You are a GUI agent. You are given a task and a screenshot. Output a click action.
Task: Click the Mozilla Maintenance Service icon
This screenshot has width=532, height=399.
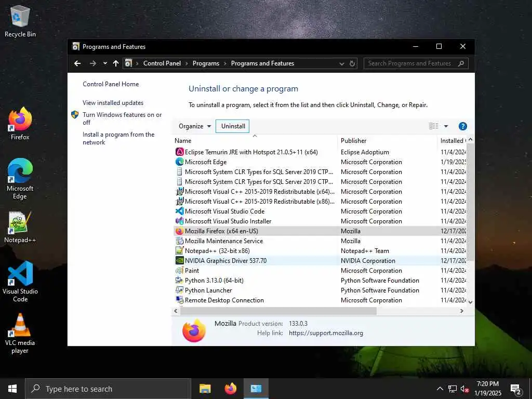[x=179, y=241]
